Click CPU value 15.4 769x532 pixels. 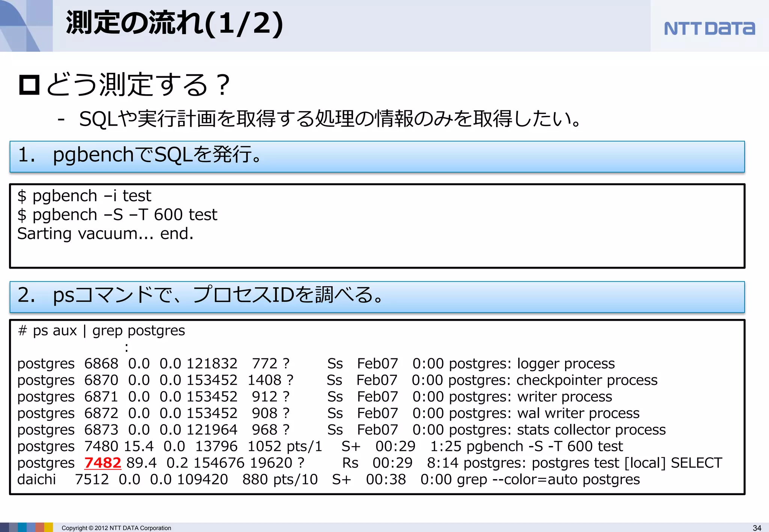point(139,446)
